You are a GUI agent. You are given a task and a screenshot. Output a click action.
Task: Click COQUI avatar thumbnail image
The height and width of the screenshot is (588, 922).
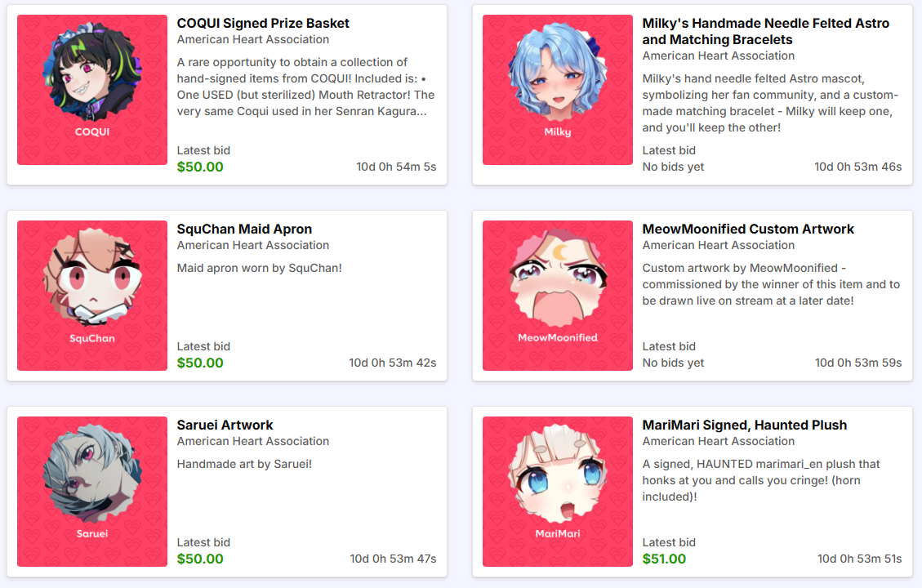pyautogui.click(x=92, y=90)
